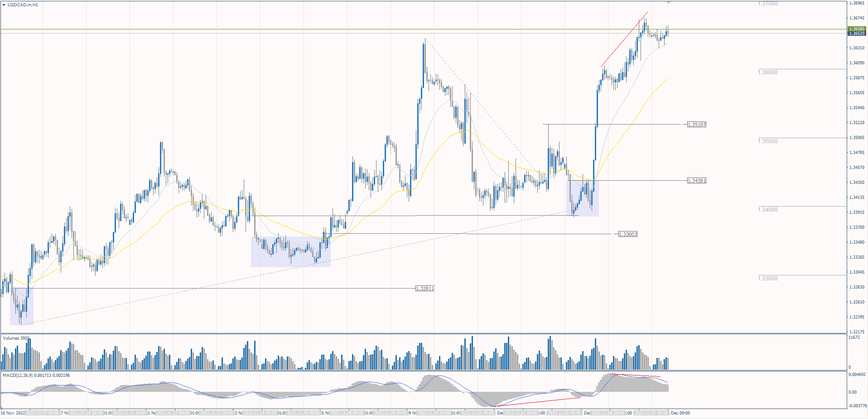The height and width of the screenshot is (419, 868).
Task: Select the 1.35197 horizontal level label
Action: point(697,125)
